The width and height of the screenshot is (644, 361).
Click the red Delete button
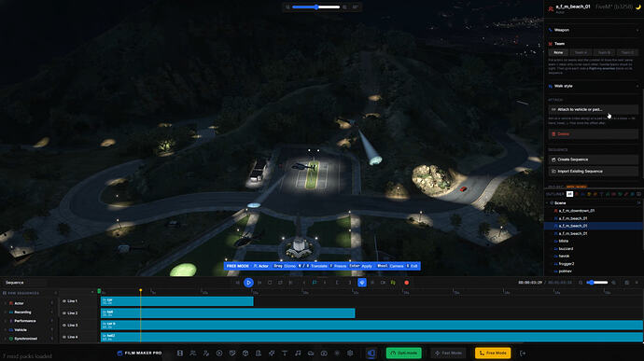593,134
